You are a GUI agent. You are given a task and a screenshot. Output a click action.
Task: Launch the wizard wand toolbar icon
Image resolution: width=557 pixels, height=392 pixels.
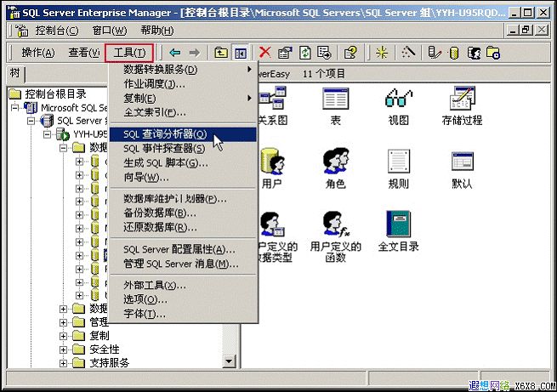pos(408,53)
